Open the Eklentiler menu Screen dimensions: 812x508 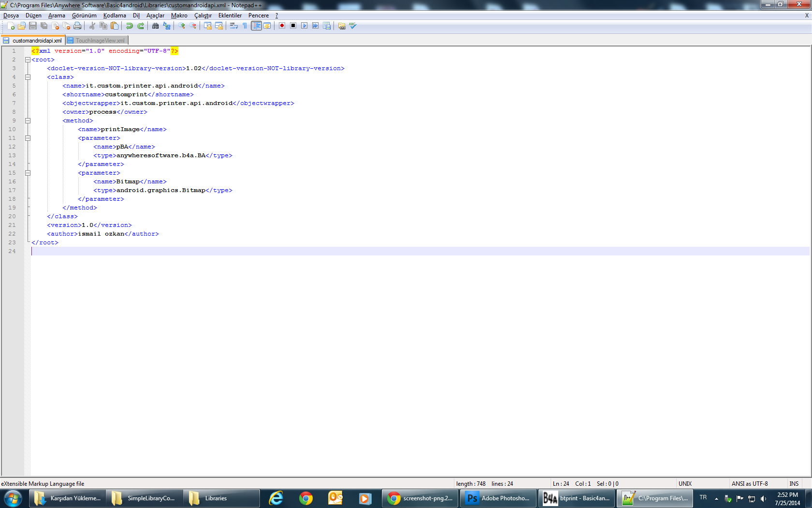tap(230, 15)
